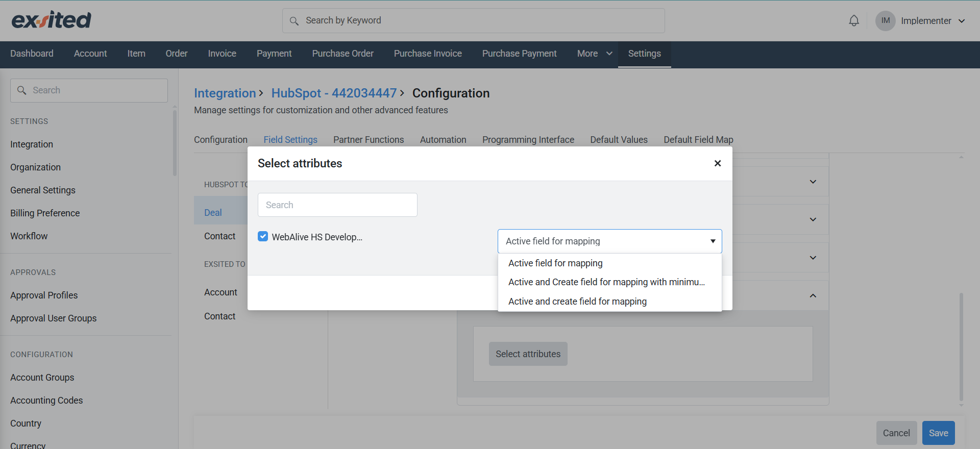
Task: Expand the More navigation menu
Action: [595, 54]
